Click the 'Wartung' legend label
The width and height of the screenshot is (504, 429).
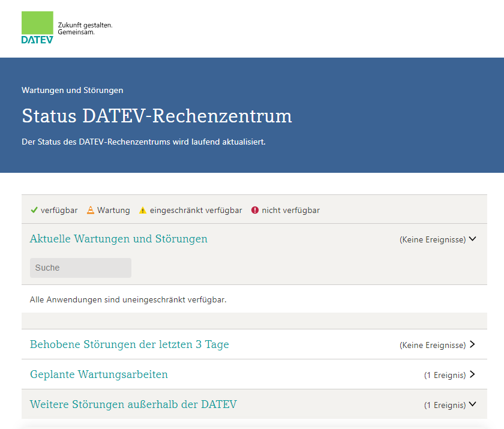pyautogui.click(x=113, y=211)
